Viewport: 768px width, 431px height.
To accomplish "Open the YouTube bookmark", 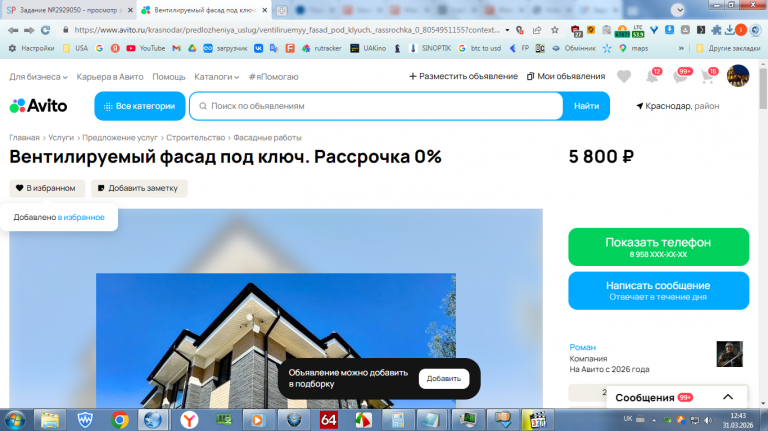I will (x=145, y=48).
